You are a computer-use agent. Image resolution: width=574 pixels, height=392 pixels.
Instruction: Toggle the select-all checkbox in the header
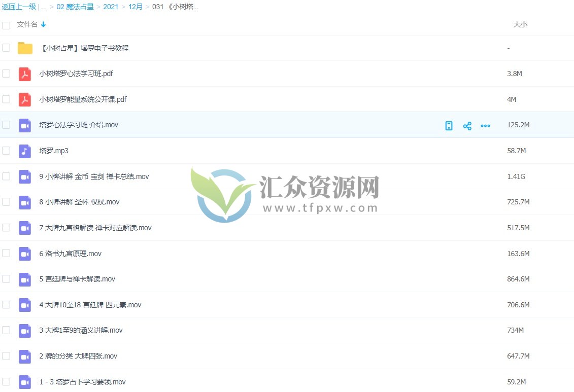point(6,24)
